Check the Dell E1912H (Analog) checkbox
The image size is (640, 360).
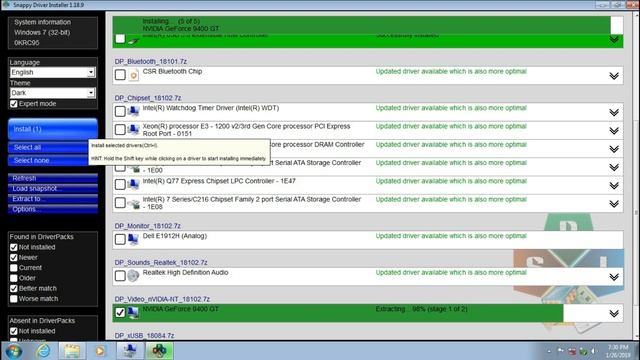(120, 239)
